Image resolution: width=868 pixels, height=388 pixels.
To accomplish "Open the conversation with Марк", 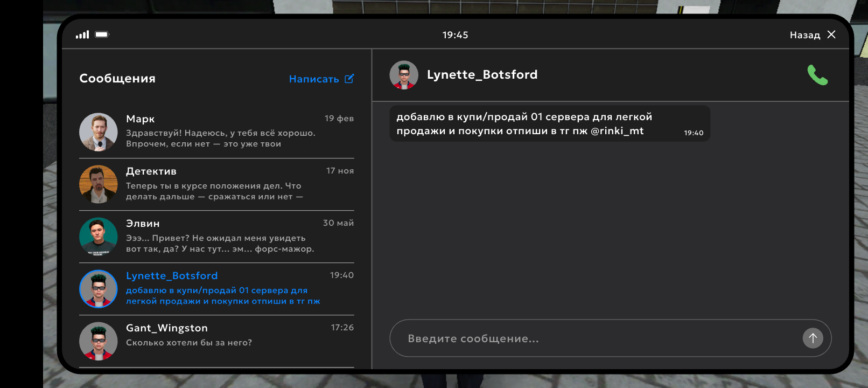I will coord(216,132).
